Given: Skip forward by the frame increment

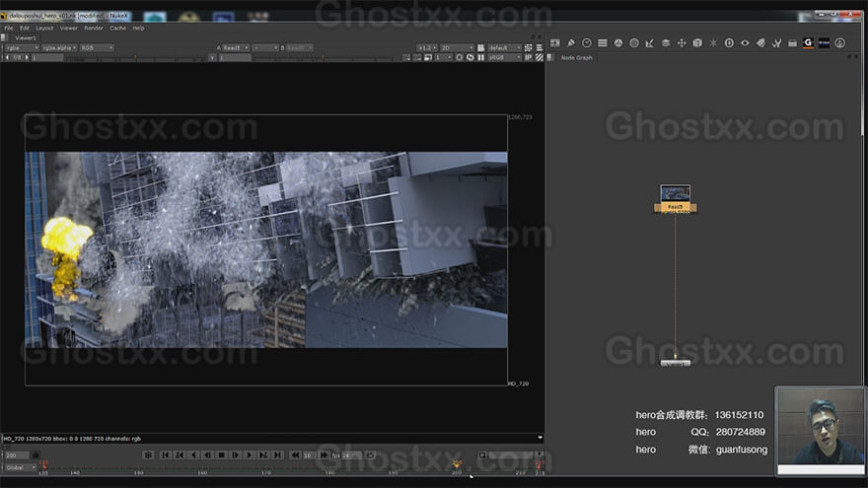Looking at the screenshot, I should click(324, 454).
